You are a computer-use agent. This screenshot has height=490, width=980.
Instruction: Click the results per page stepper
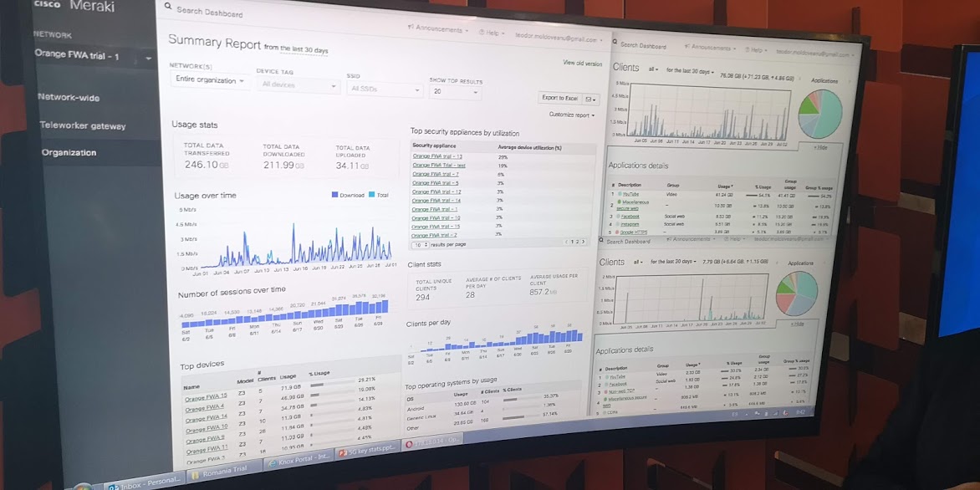pyautogui.click(x=421, y=244)
